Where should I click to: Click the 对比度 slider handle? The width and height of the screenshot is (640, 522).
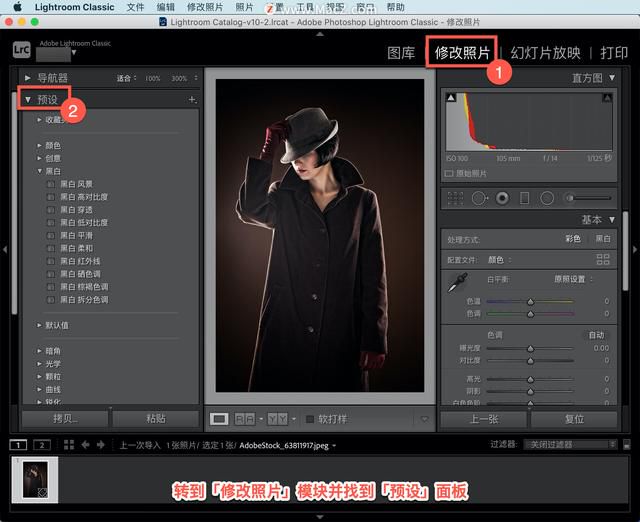[531, 361]
